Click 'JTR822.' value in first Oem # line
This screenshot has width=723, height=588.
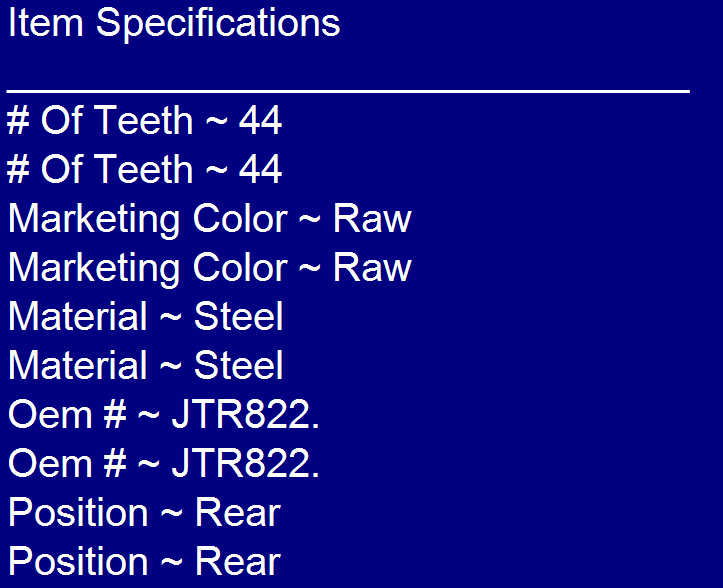click(246, 414)
